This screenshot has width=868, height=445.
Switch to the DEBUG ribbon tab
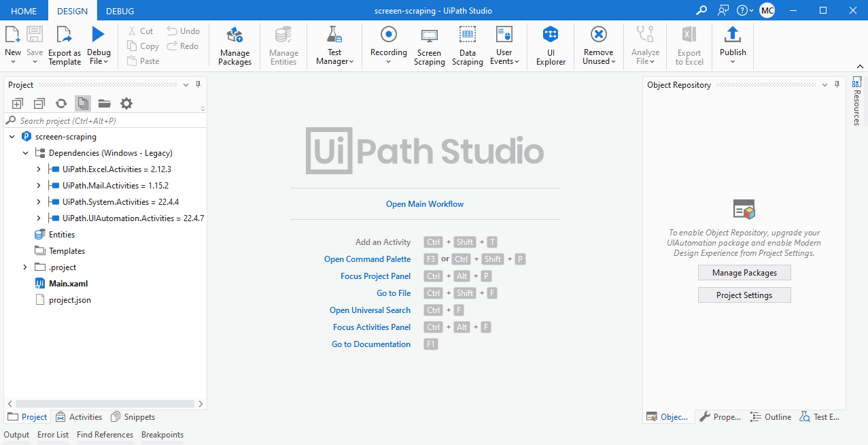click(120, 11)
